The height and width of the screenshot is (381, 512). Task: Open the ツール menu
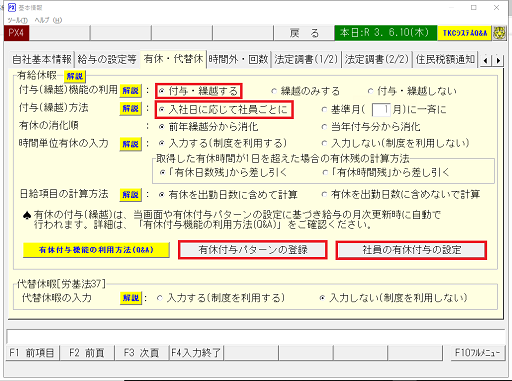tap(18, 20)
